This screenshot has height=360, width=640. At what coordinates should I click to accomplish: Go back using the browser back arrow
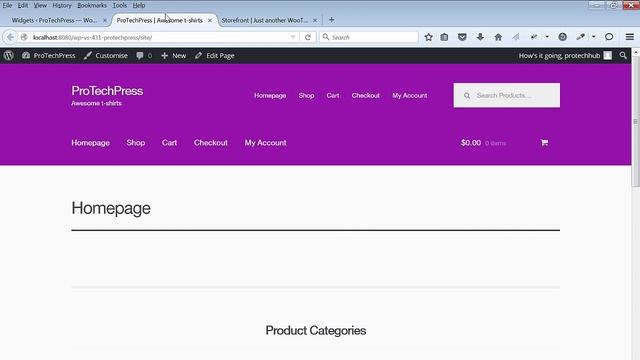pyautogui.click(x=10, y=37)
